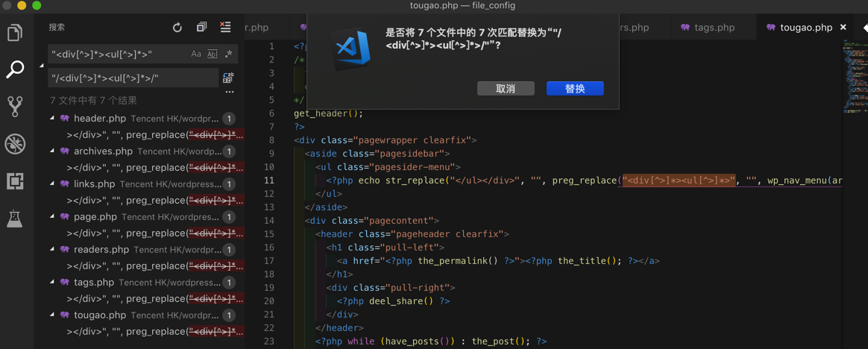Confirm with the 替换 button
The width and height of the screenshot is (868, 349).
click(575, 89)
